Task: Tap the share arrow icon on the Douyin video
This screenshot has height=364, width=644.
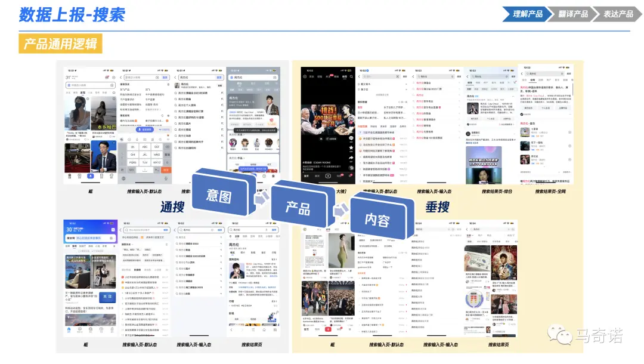Action: click(351, 157)
